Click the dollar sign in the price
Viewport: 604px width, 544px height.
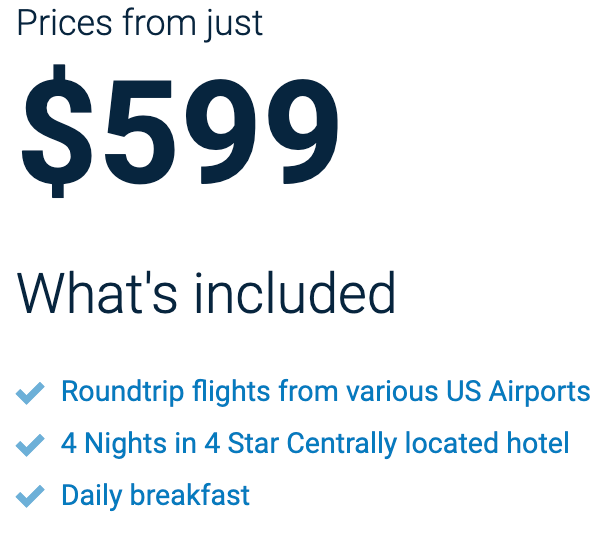pos(57,131)
